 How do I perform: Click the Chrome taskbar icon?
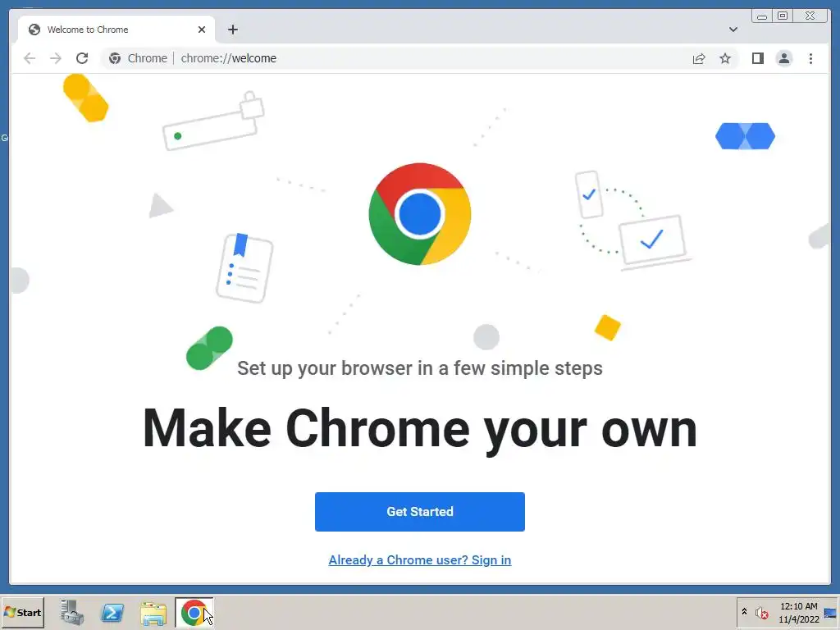click(x=194, y=612)
